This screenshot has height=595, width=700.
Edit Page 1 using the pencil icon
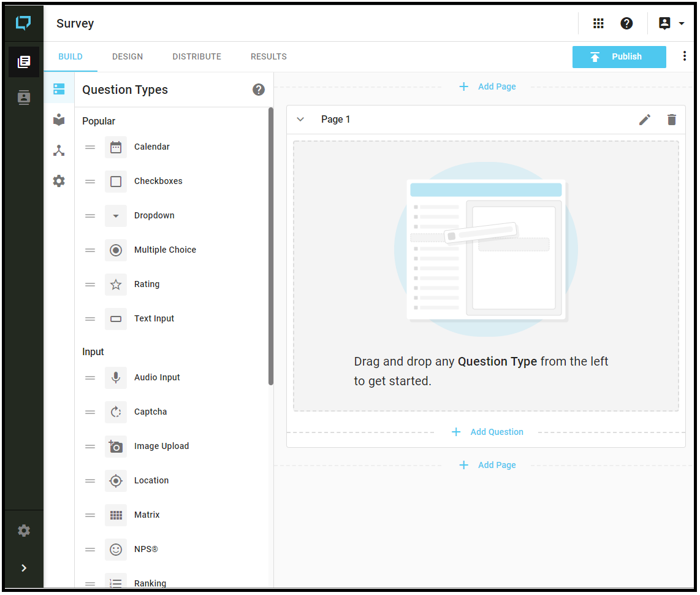point(645,120)
